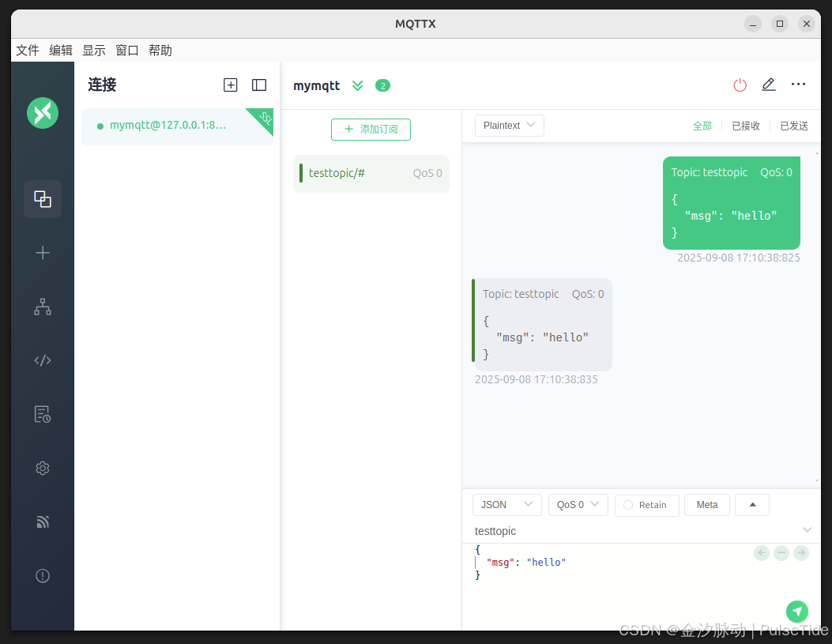Click the new-connection icon beside the 连接 header
Viewport: 832px width, 644px height.
pyautogui.click(x=230, y=85)
